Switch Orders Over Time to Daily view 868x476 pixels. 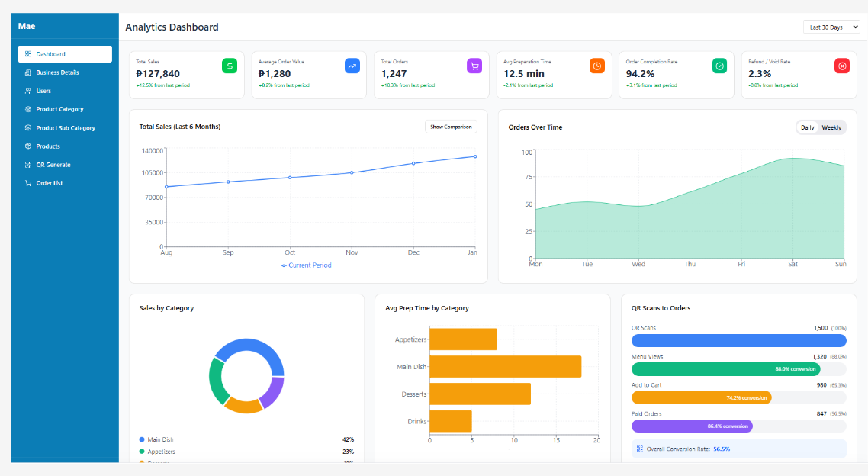pyautogui.click(x=809, y=127)
